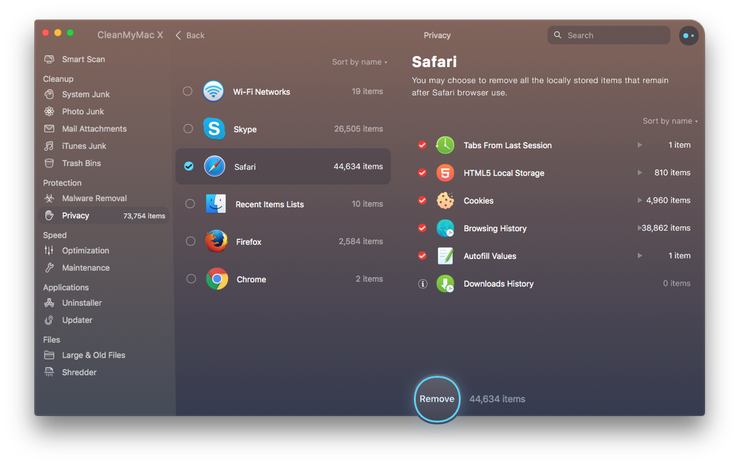The height and width of the screenshot is (465, 740).
Task: Select the Skype radio button
Action: pos(188,128)
